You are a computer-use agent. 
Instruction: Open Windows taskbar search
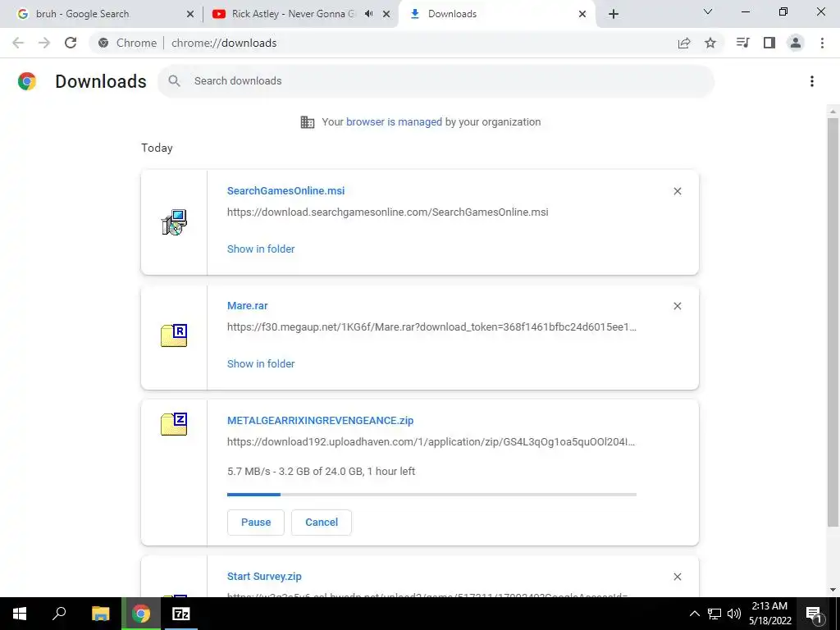[x=59, y=614]
